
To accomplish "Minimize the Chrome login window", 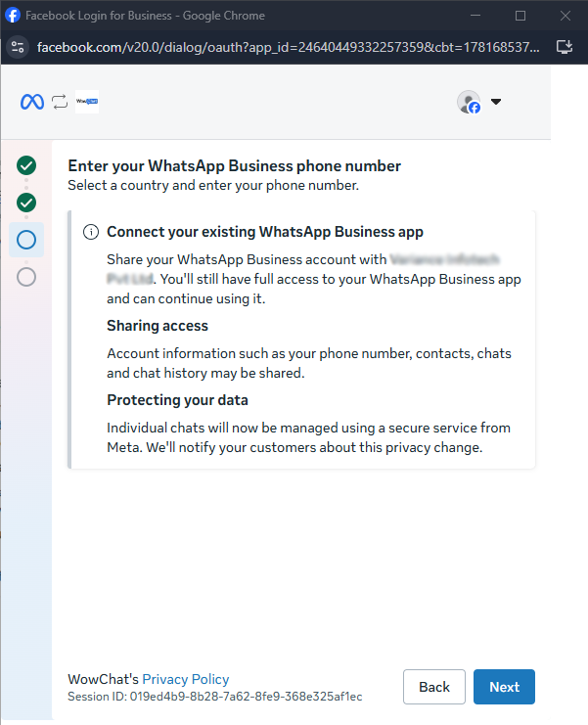I will click(475, 16).
